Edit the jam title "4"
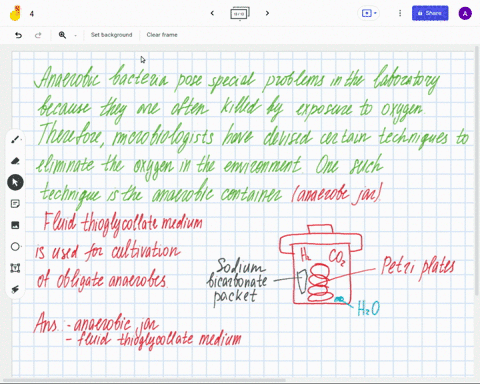 point(32,14)
